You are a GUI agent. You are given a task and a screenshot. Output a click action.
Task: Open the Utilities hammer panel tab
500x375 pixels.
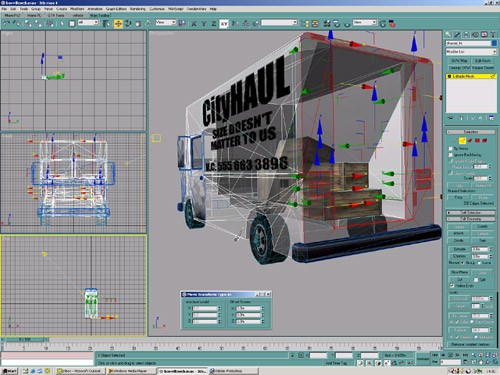[x=493, y=34]
